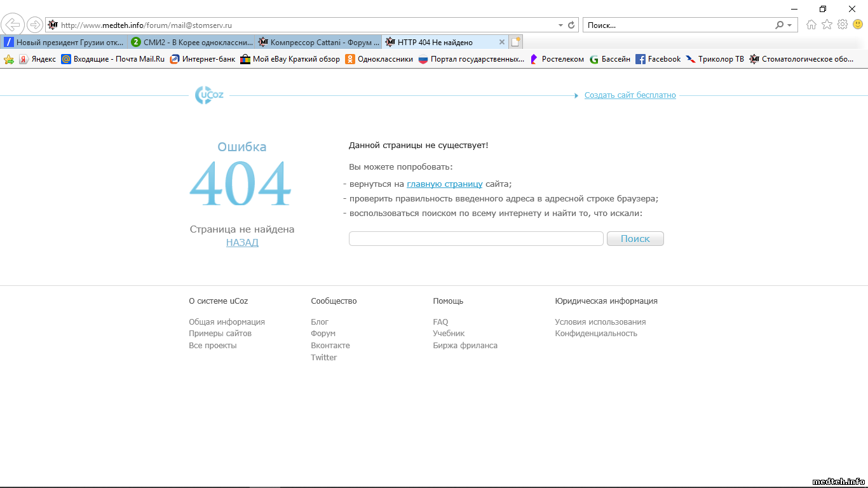Viewport: 868px width, 488px height.
Task: Switch to the Компрессор Cattani tab
Action: (x=319, y=43)
